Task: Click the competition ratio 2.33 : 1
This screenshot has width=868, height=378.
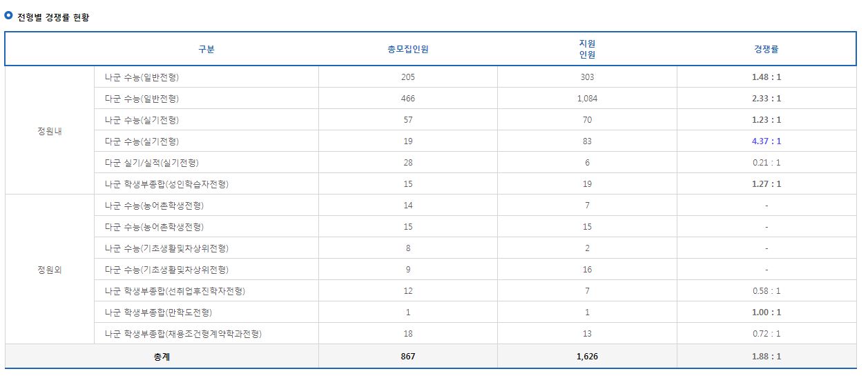Action: coord(766,99)
